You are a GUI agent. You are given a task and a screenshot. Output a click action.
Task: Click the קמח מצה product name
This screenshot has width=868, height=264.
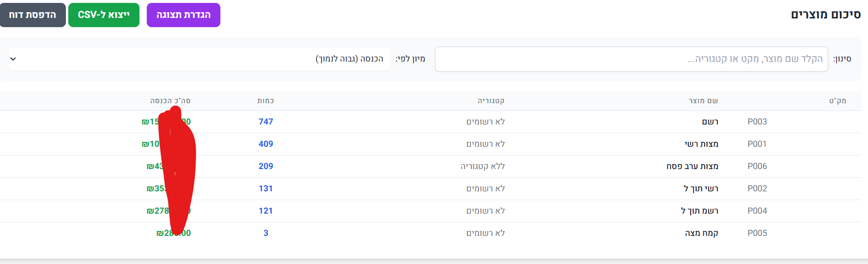[x=701, y=233]
